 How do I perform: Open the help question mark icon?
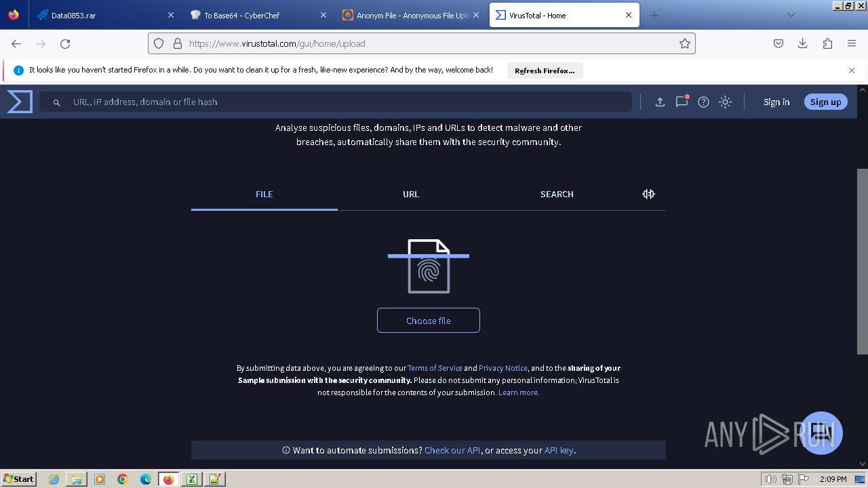click(703, 102)
